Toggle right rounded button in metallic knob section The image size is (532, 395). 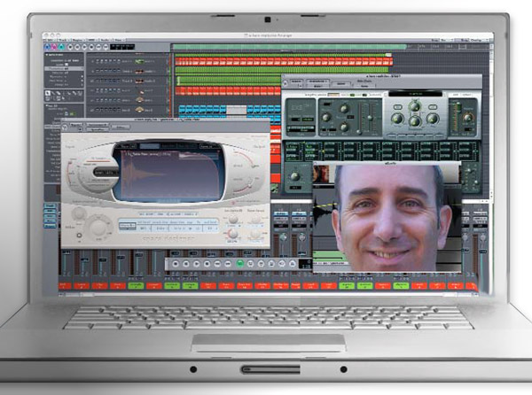(x=432, y=107)
